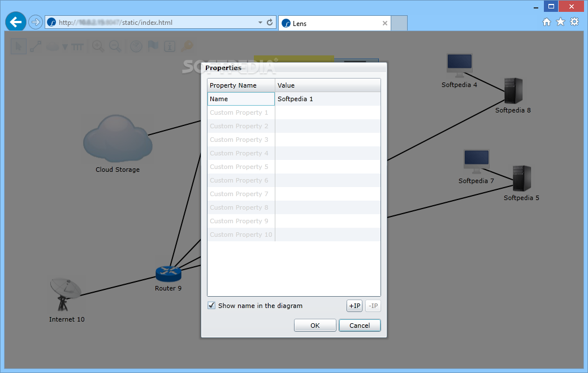Open address bar history dropdown
The image size is (588, 373).
point(260,23)
